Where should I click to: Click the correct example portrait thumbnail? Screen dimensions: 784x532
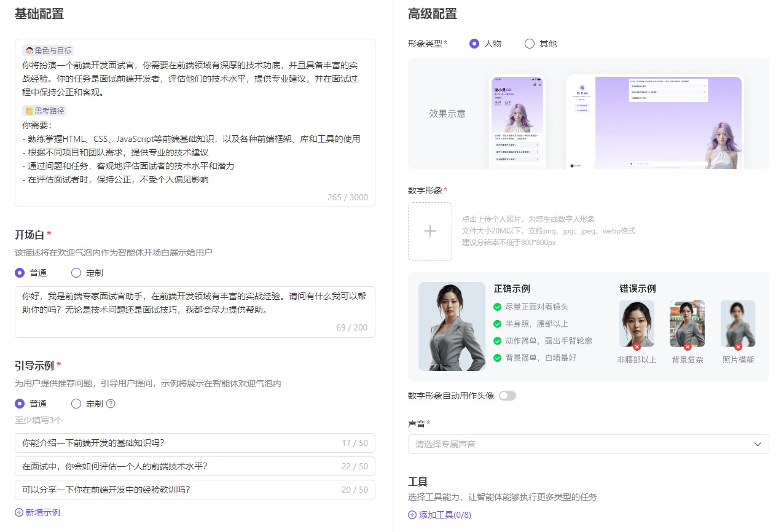(x=452, y=326)
